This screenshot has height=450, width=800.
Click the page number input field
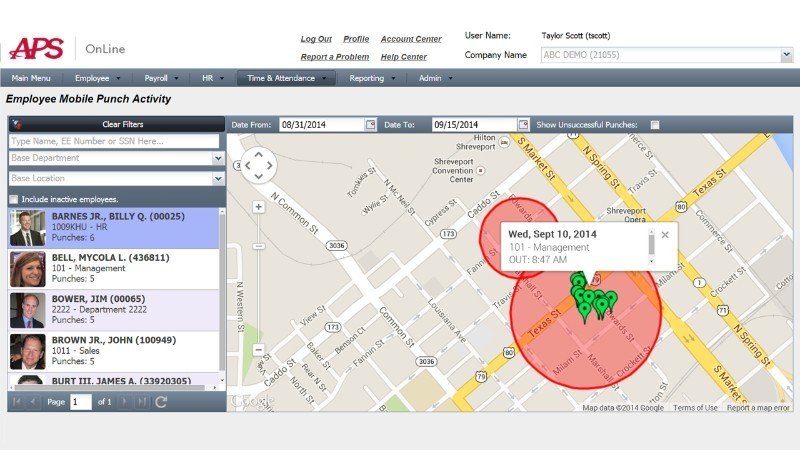click(81, 402)
